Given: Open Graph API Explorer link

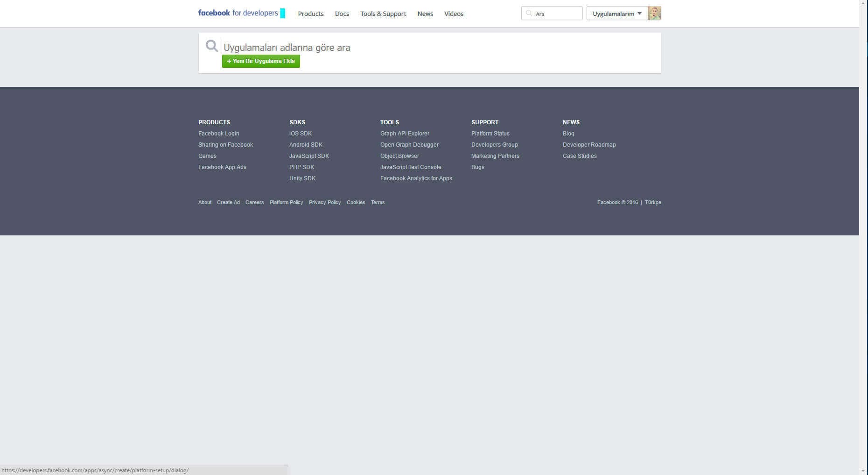Looking at the screenshot, I should [x=405, y=134].
